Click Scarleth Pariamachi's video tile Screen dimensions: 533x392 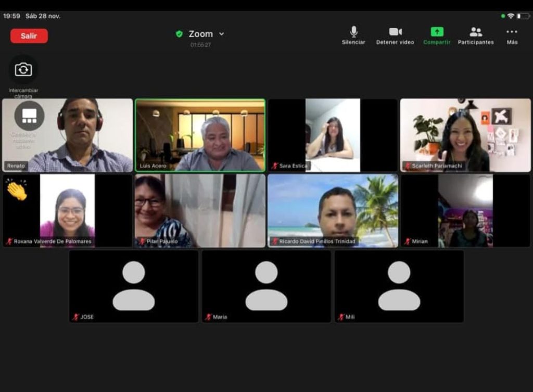tap(465, 135)
